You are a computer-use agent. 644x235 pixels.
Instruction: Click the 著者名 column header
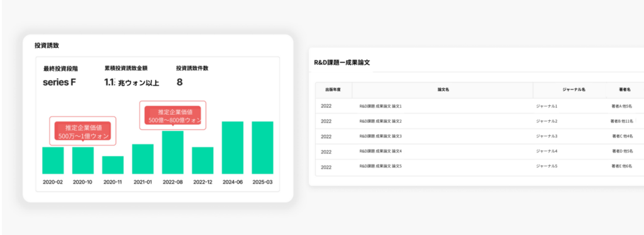(625, 89)
